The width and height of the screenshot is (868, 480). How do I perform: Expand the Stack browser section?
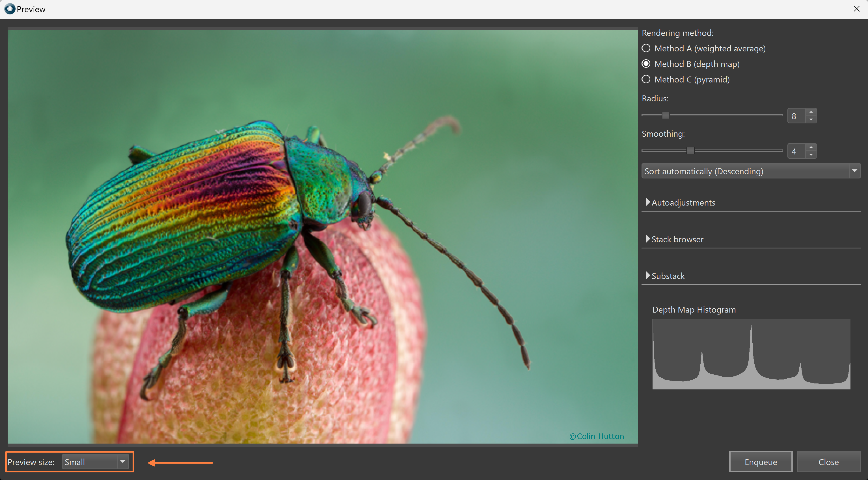tap(648, 239)
